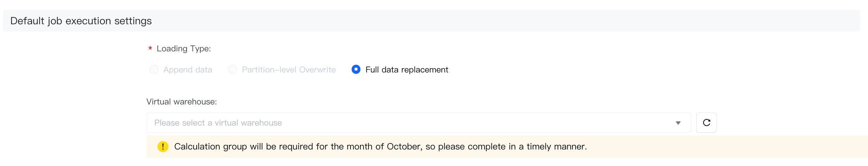Click the Partition-level Overwrite label text
Image resolution: width=868 pixels, height=166 pixels.
tap(289, 70)
